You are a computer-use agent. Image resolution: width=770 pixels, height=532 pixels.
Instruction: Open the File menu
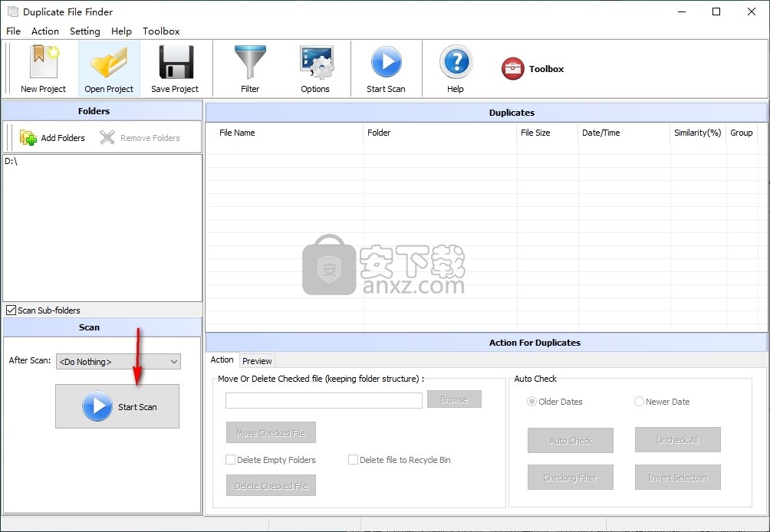coord(13,31)
